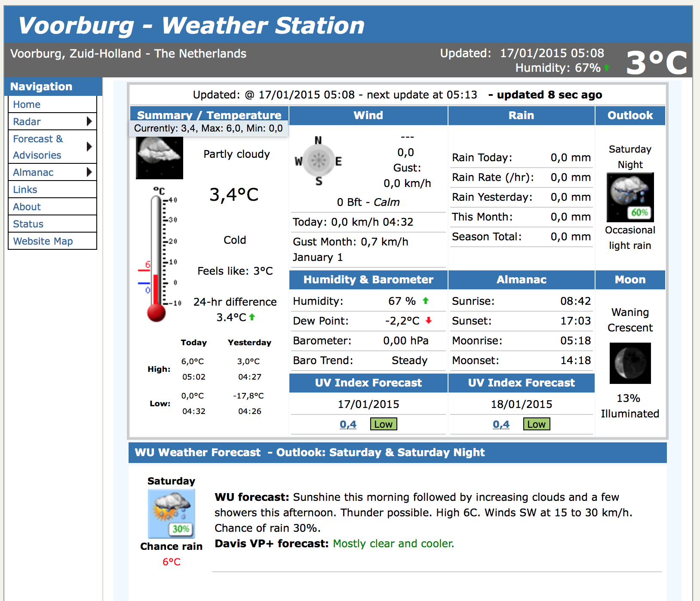Click the Summary / Temperature header
The height and width of the screenshot is (601, 700).
[209, 115]
